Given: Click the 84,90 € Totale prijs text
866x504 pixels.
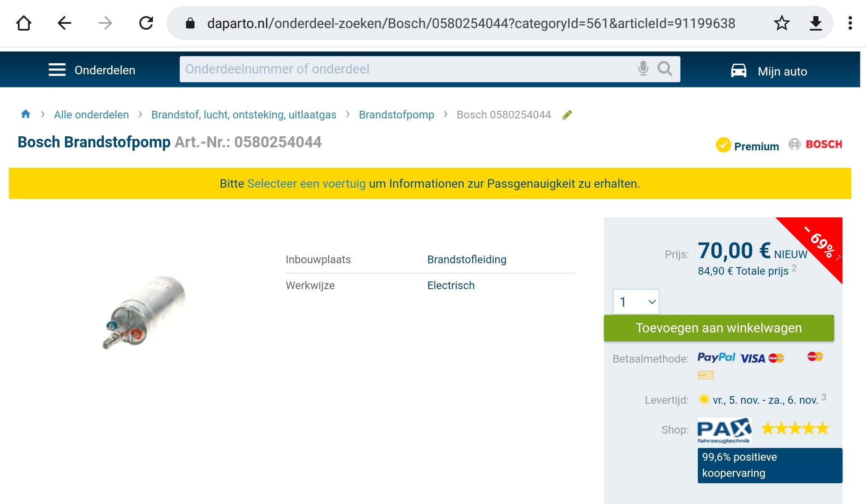Looking at the screenshot, I should click(743, 271).
